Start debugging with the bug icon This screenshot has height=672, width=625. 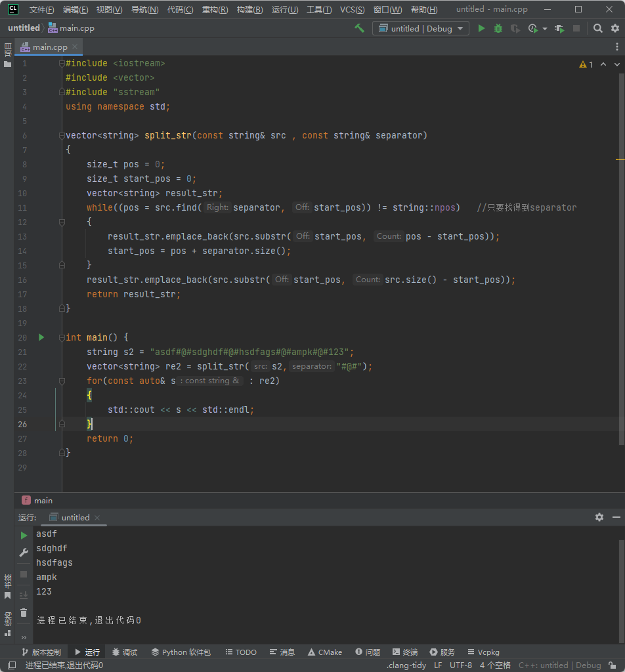(498, 28)
